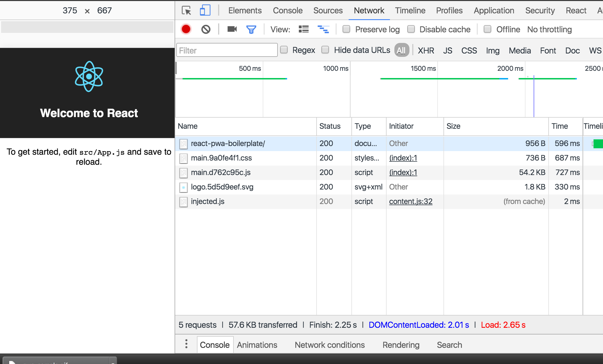Image resolution: width=603 pixels, height=364 pixels.
Task: Toggle the overview waterfall view icon
Action: pos(323,29)
